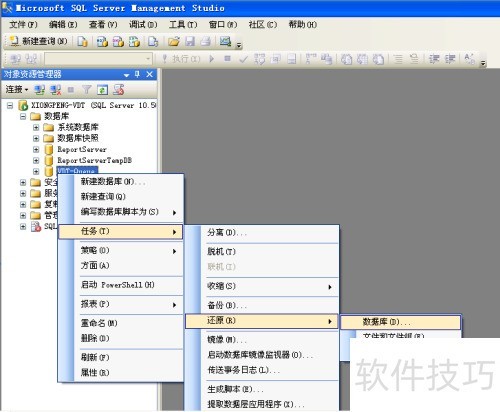Open the 报表(P) submenu
500x412 pixels.
tap(121, 304)
